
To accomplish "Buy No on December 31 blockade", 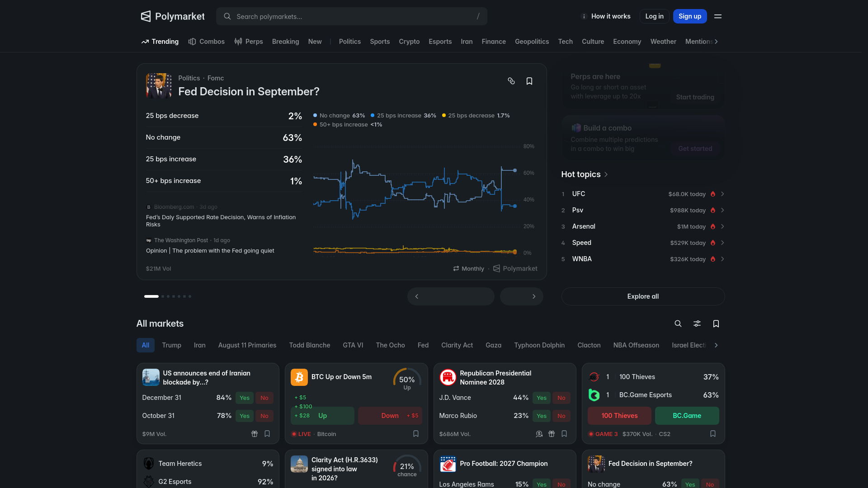I will point(264,398).
